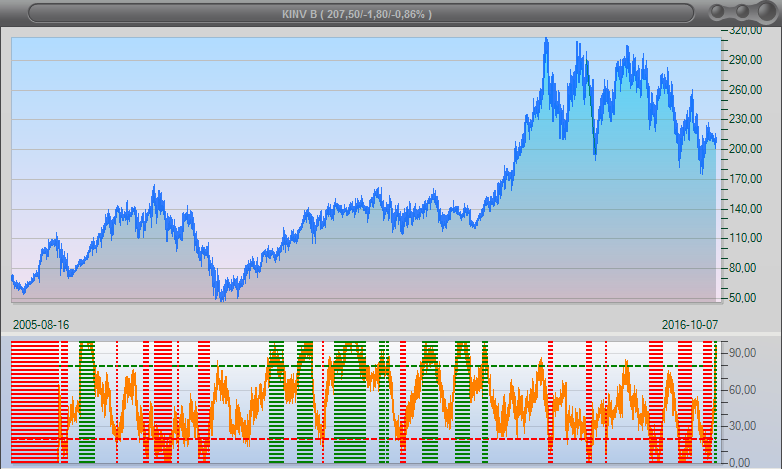Click the 230,00 price axis label
The image size is (782, 469).
(746, 119)
